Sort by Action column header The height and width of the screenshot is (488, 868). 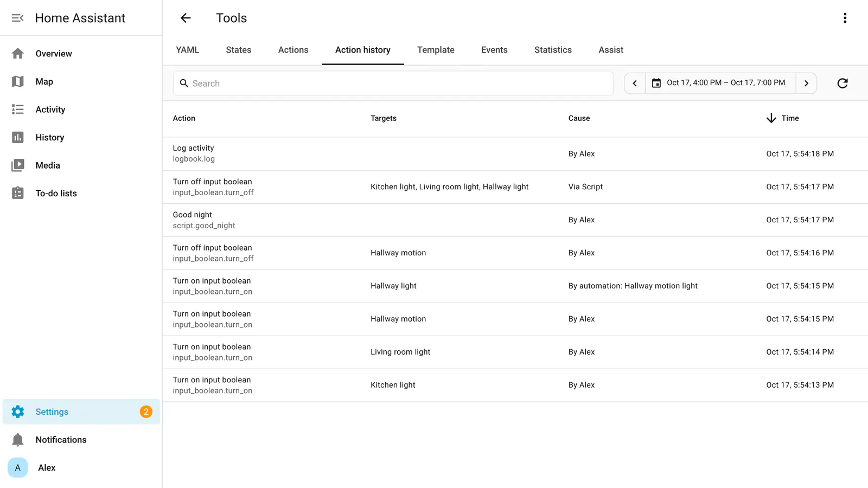click(184, 118)
